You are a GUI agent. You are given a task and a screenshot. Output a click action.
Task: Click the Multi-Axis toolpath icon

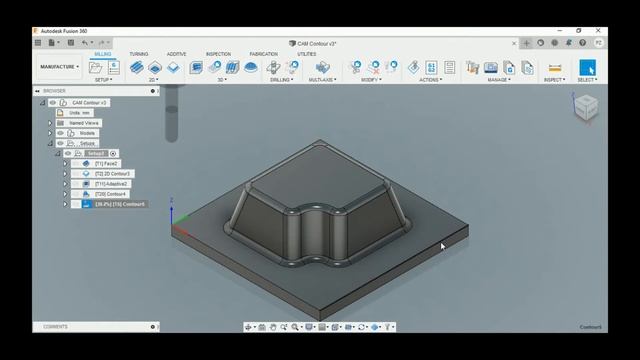322,67
